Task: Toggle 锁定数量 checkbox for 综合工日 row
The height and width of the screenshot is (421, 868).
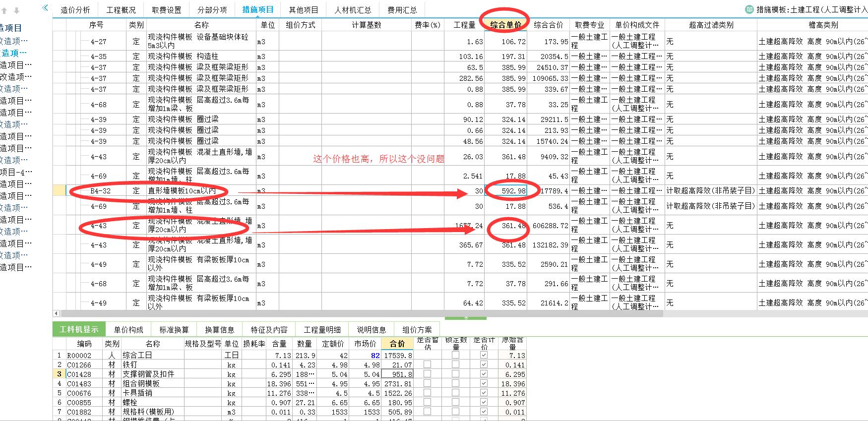Action: click(455, 355)
